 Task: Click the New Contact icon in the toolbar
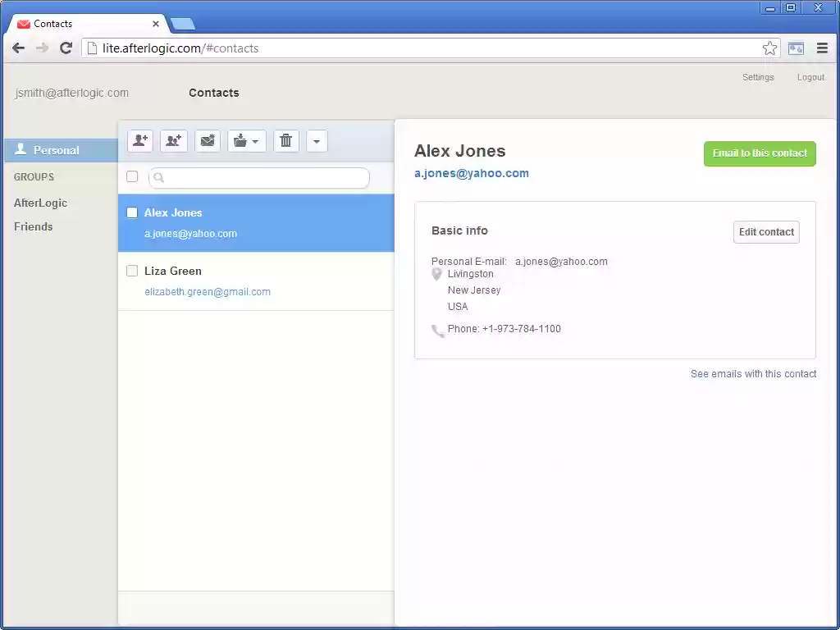pos(139,140)
